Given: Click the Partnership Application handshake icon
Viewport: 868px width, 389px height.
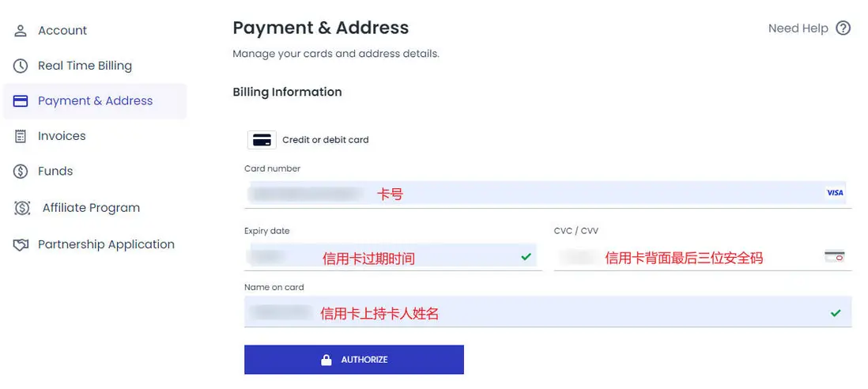Looking at the screenshot, I should click(x=21, y=245).
